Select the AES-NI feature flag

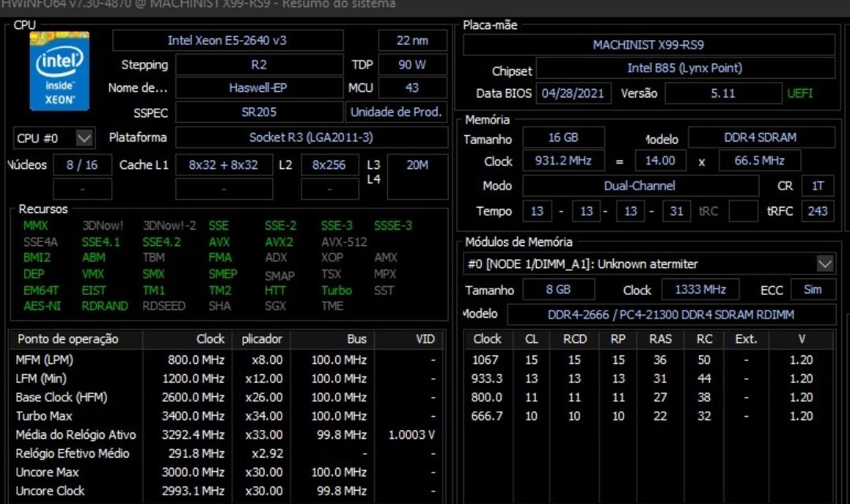pyautogui.click(x=42, y=307)
